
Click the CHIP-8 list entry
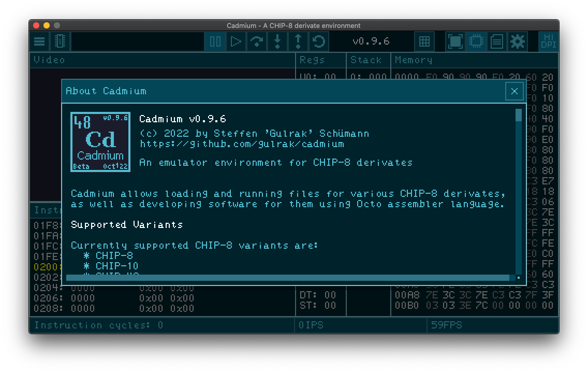pyautogui.click(x=114, y=255)
